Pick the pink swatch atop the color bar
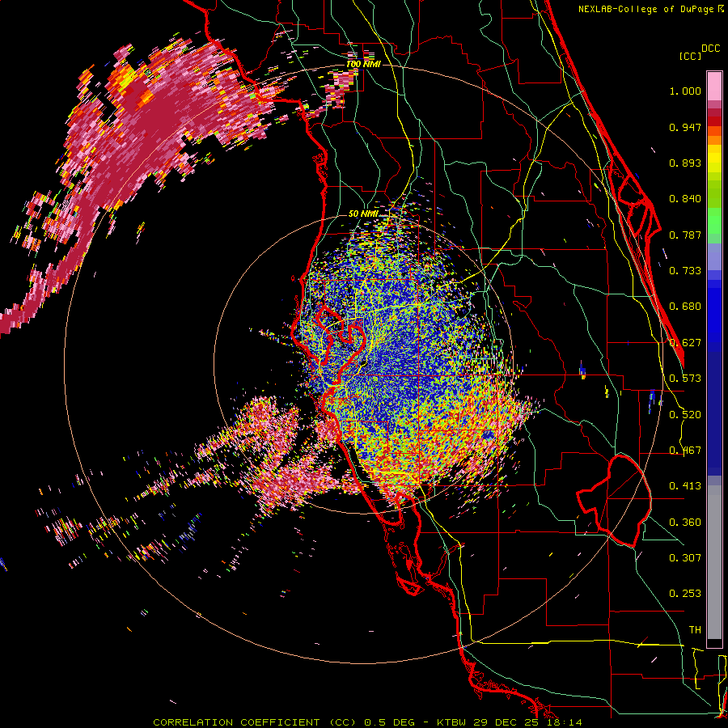This screenshot has height=728, width=728. pyautogui.click(x=714, y=86)
